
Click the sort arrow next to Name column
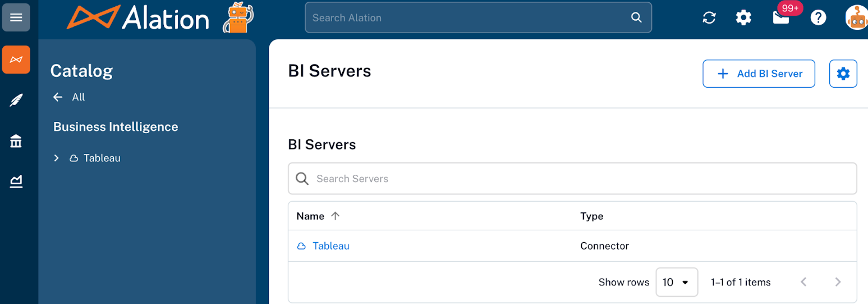[335, 216]
